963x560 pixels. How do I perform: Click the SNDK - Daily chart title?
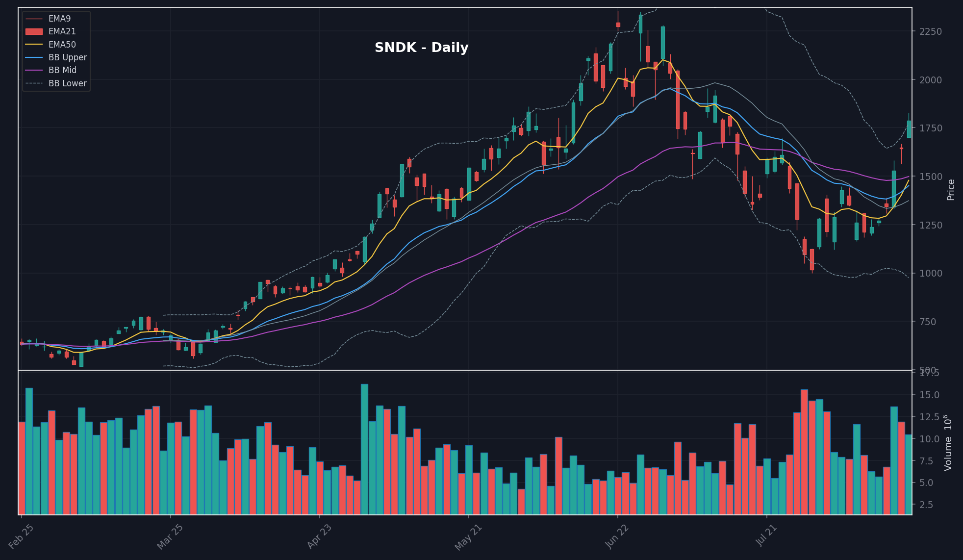(x=422, y=48)
